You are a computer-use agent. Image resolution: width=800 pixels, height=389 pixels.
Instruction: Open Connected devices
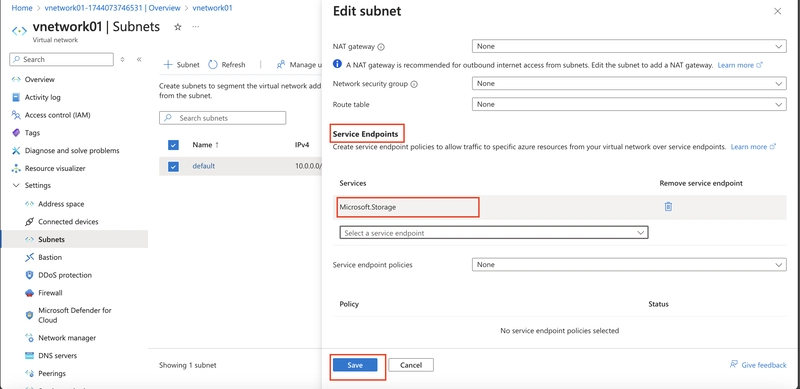click(x=68, y=222)
